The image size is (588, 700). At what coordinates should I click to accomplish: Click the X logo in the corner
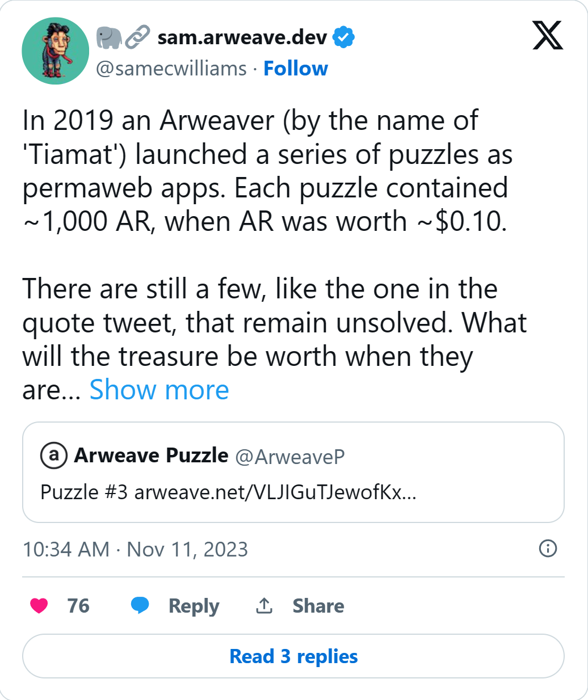547,36
